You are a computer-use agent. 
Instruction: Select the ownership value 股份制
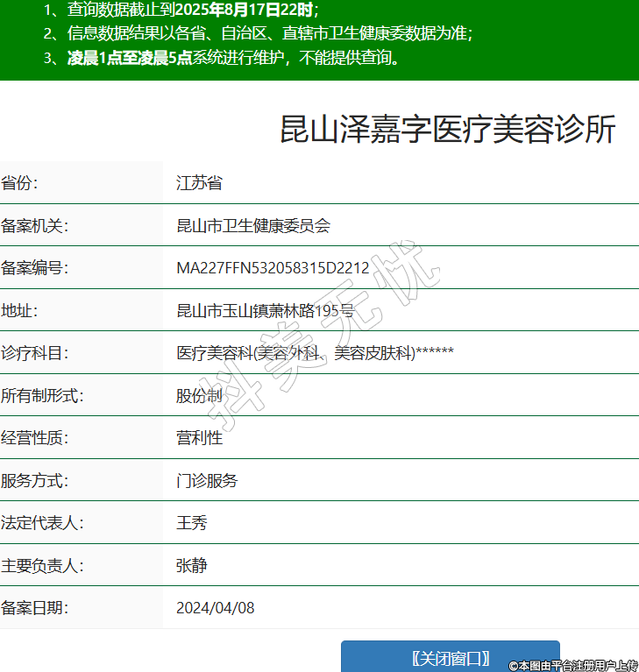199,395
